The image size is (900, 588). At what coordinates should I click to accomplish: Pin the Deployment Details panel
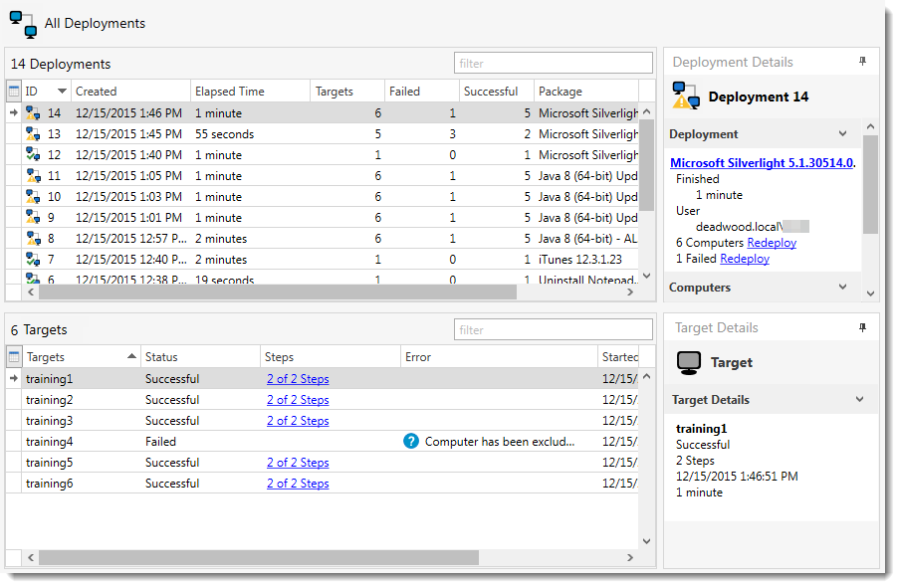pos(862,62)
